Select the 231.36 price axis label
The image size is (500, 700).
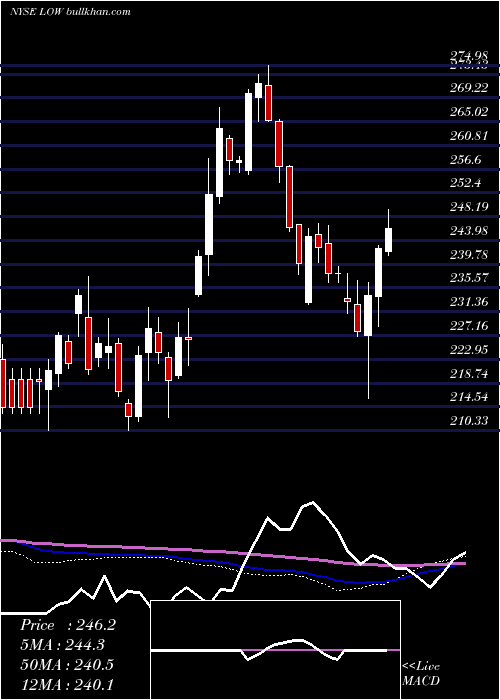(x=469, y=302)
